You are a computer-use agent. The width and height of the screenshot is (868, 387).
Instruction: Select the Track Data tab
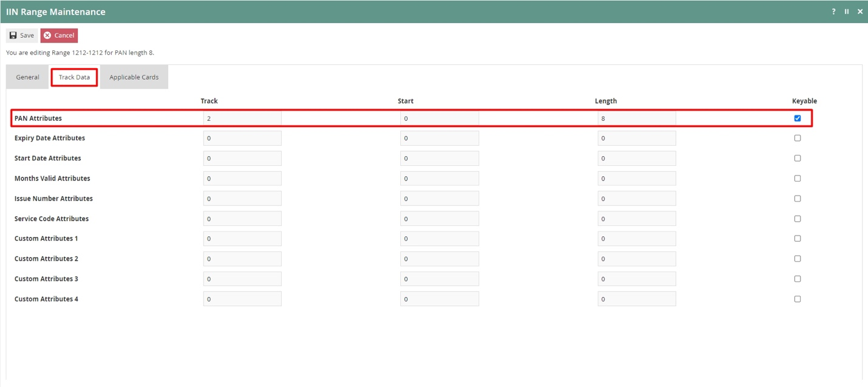(73, 77)
